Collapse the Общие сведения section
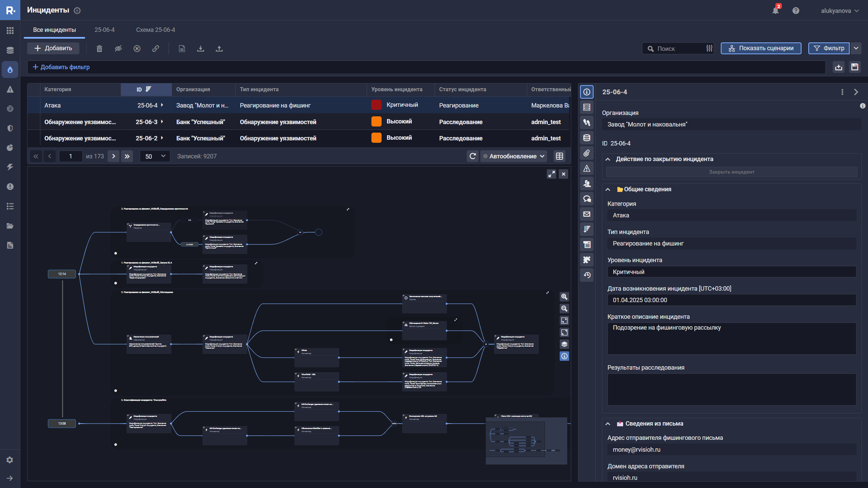868x488 pixels. [x=608, y=189]
